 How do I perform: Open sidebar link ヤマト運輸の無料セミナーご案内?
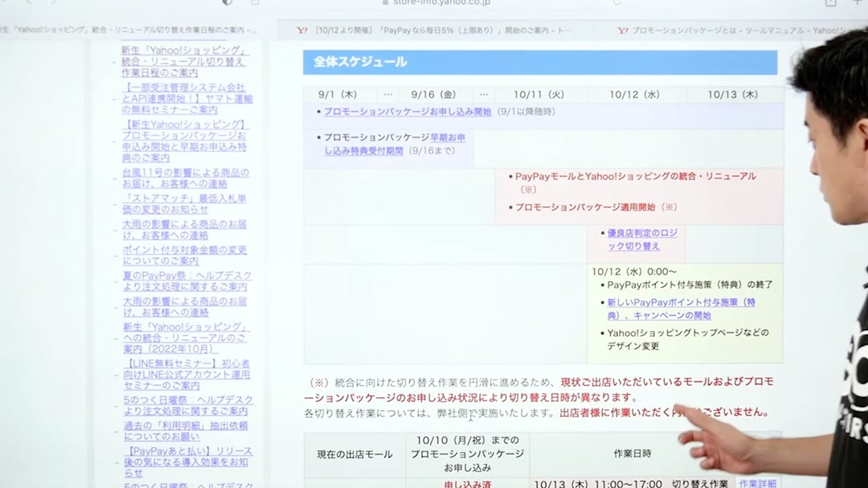187,99
